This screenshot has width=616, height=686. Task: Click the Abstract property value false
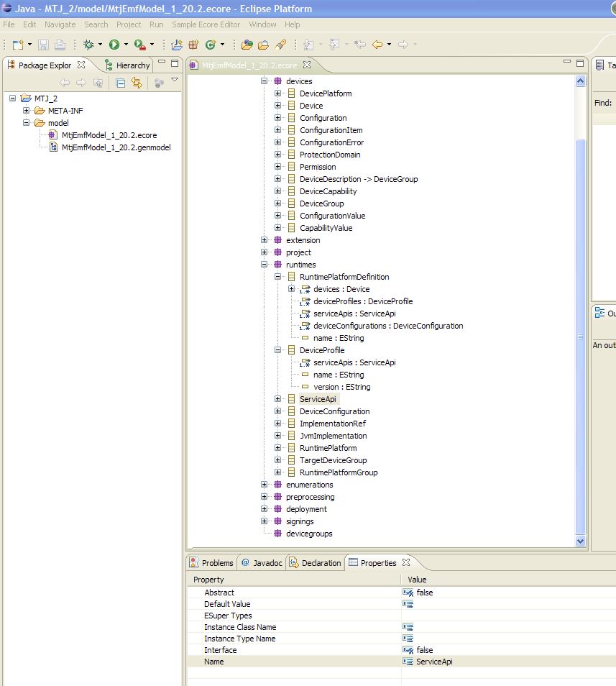point(425,593)
